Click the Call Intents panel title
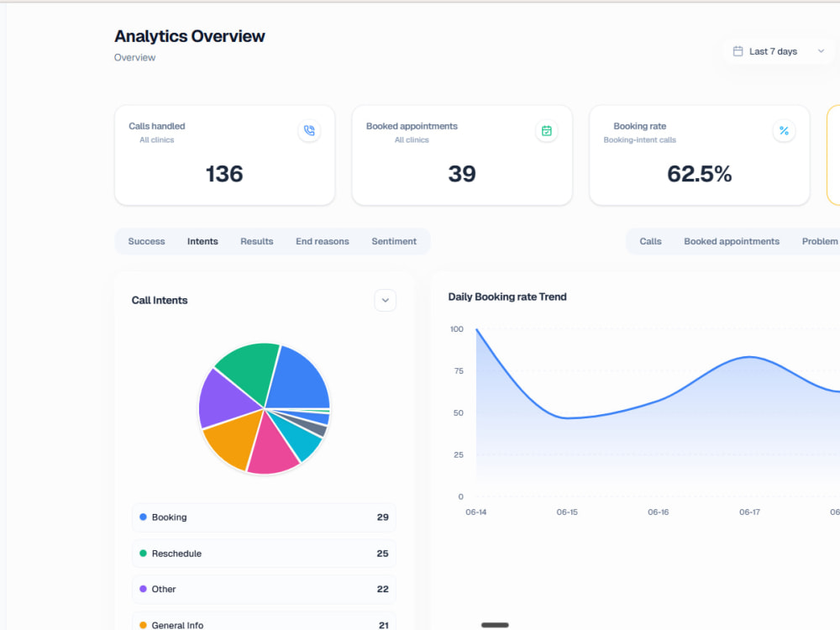Image resolution: width=840 pixels, height=630 pixels. coord(160,301)
